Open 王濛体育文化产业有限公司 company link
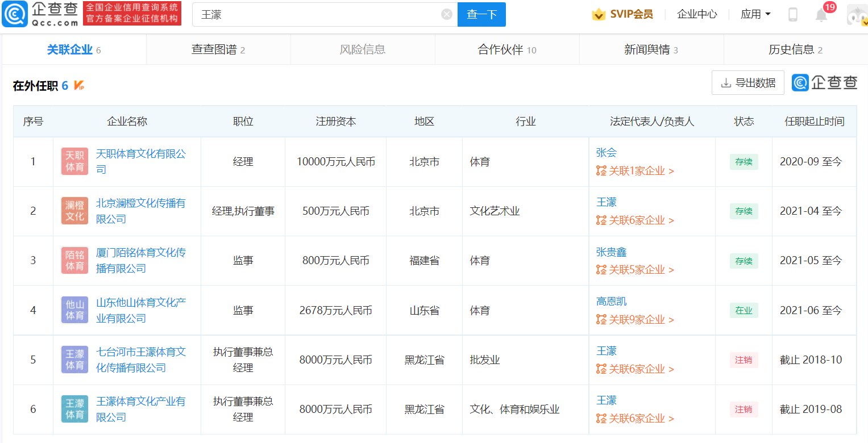 coord(140,409)
